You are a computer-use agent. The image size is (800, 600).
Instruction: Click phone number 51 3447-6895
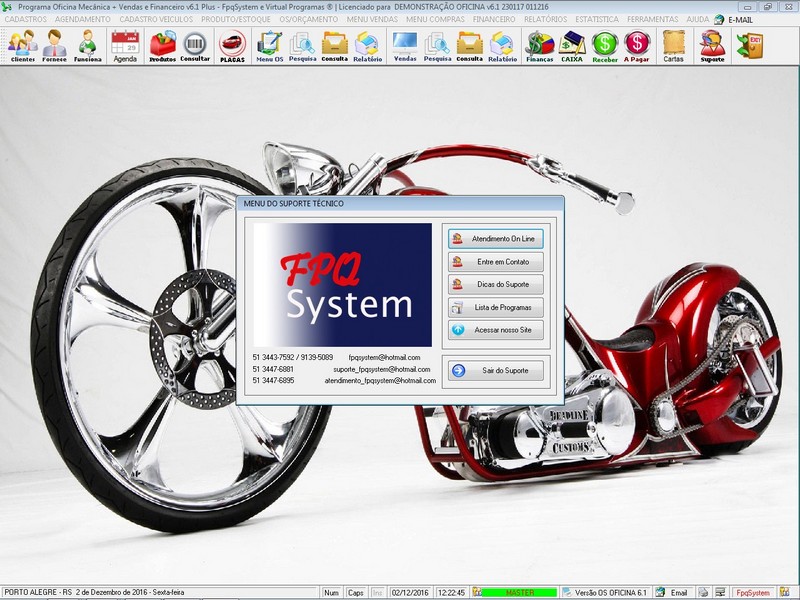coord(273,381)
